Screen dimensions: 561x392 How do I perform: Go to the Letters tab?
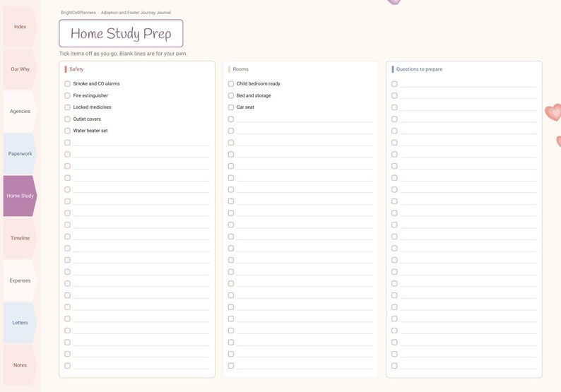(20, 323)
